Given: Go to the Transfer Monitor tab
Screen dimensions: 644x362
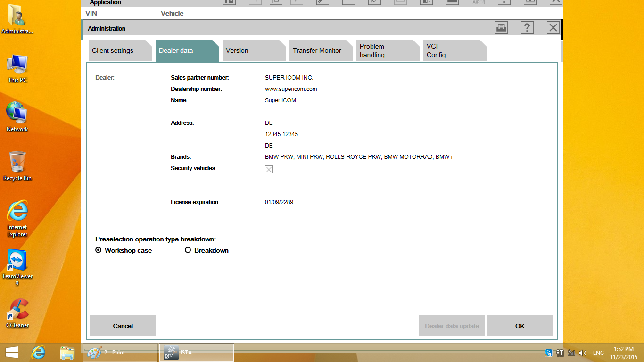Looking at the screenshot, I should (x=321, y=50).
